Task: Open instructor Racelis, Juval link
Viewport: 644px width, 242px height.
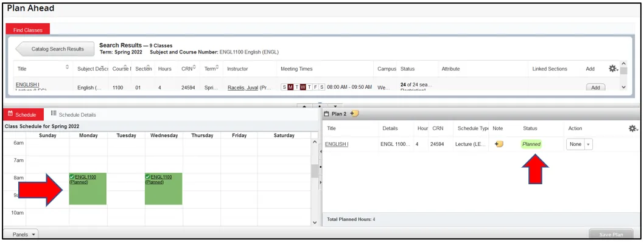Action: point(243,88)
